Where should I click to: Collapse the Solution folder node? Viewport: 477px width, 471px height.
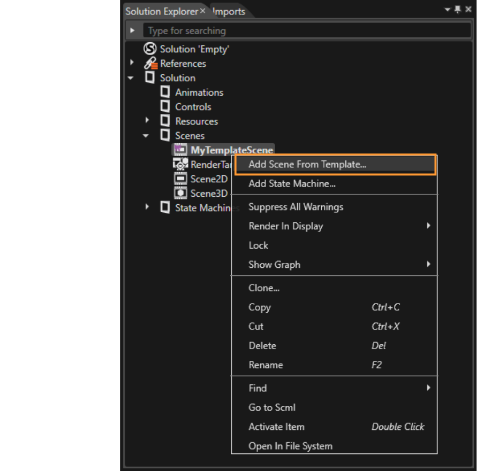pos(131,78)
